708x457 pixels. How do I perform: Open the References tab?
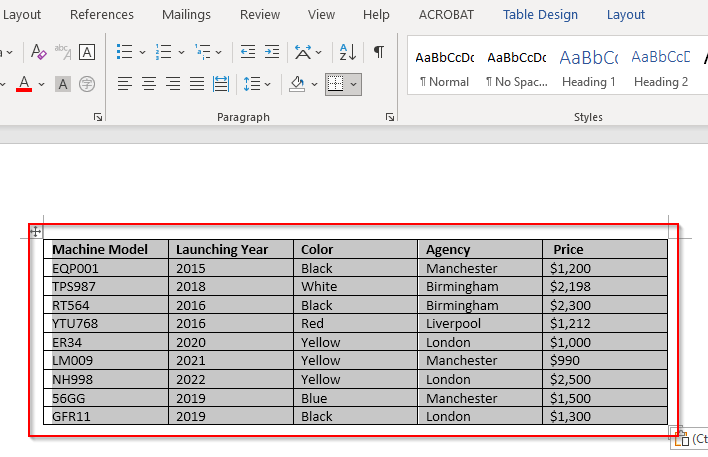102,15
